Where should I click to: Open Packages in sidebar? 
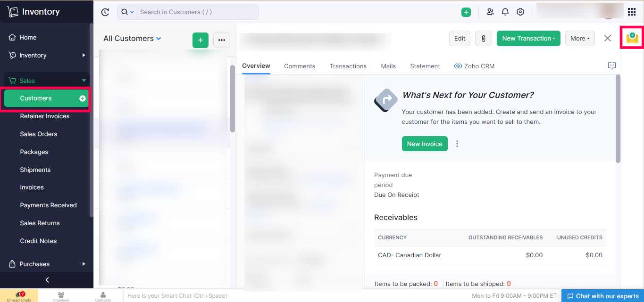tap(34, 152)
